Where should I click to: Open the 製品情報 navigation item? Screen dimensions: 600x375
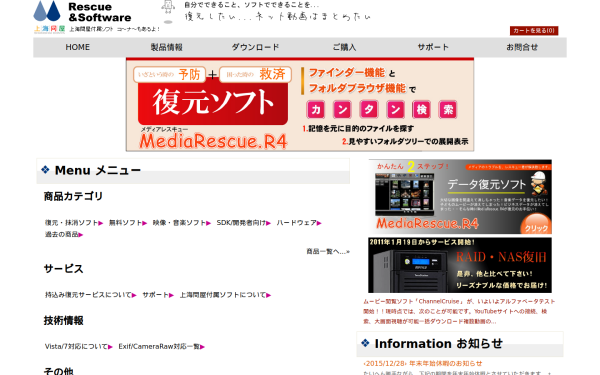(166, 47)
